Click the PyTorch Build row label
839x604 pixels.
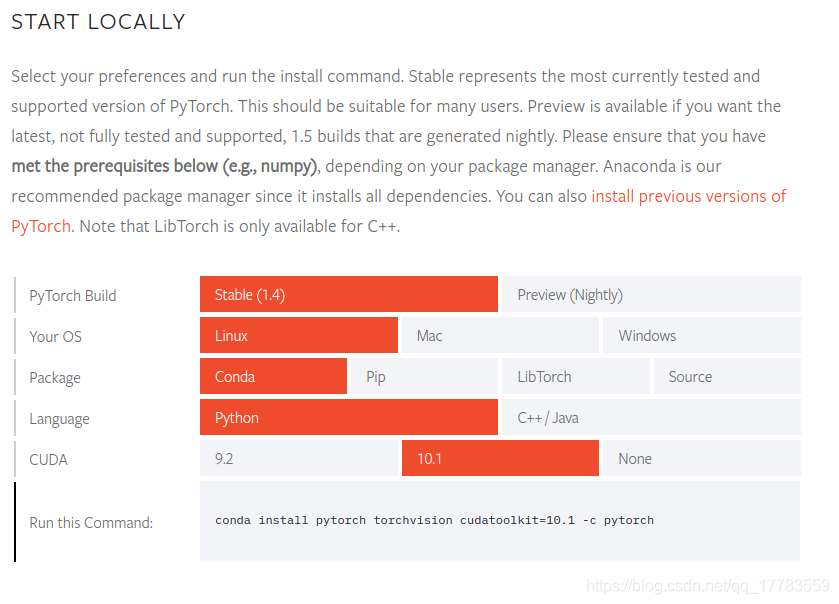click(73, 295)
